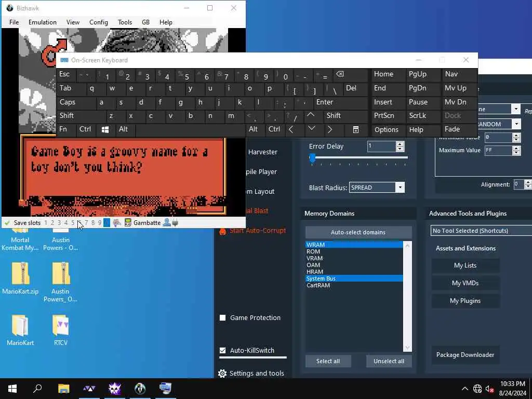
Task: Open the GB menu in Bizhawk
Action: [x=145, y=22]
